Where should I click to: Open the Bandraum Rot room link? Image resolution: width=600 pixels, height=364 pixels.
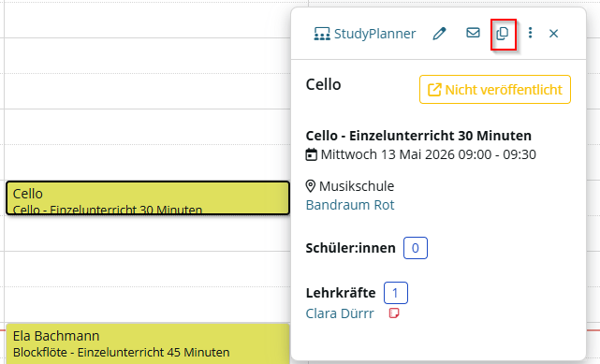click(350, 205)
